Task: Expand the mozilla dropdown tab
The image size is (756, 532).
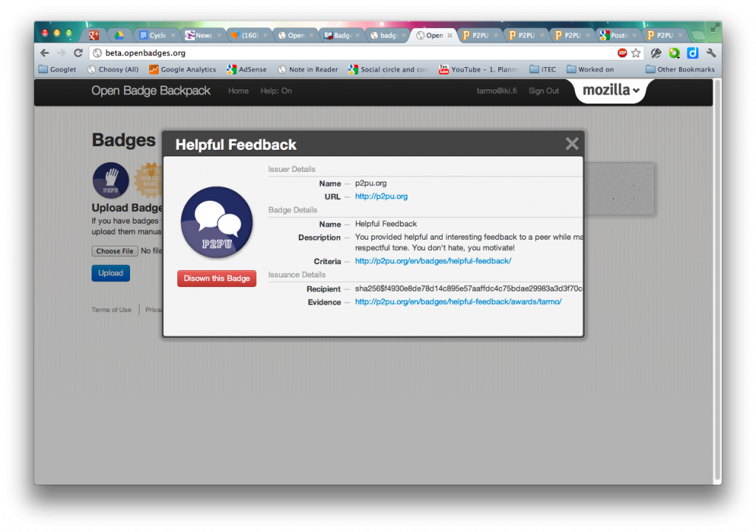Action: pos(611,91)
